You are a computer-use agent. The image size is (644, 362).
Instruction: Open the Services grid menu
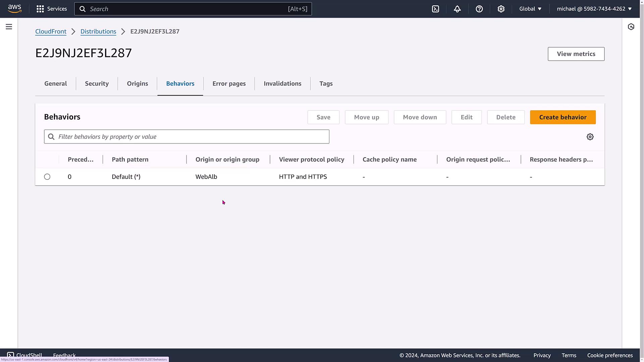pos(52,9)
